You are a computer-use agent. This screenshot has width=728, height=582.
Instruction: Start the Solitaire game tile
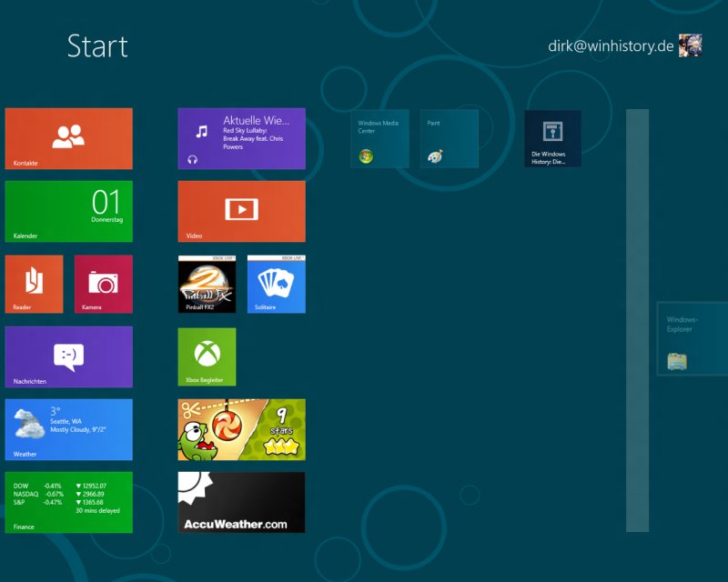point(277,284)
